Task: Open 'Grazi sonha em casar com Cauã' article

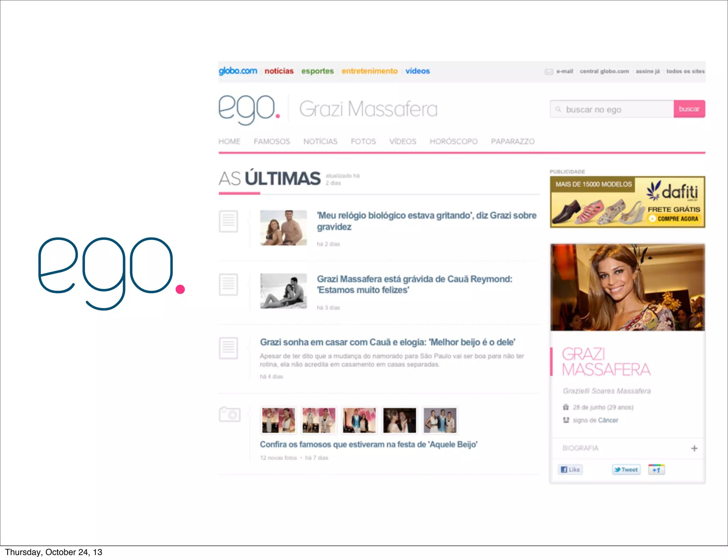Action: click(387, 342)
